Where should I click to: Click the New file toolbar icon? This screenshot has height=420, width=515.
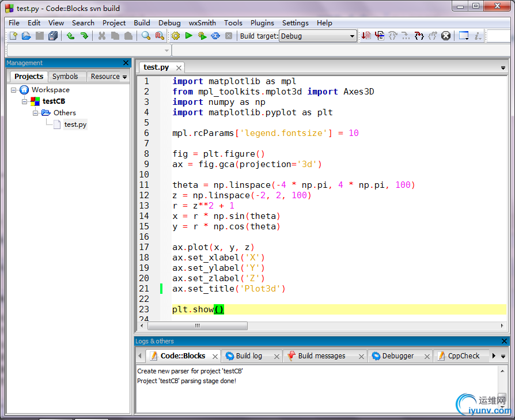click(13, 36)
